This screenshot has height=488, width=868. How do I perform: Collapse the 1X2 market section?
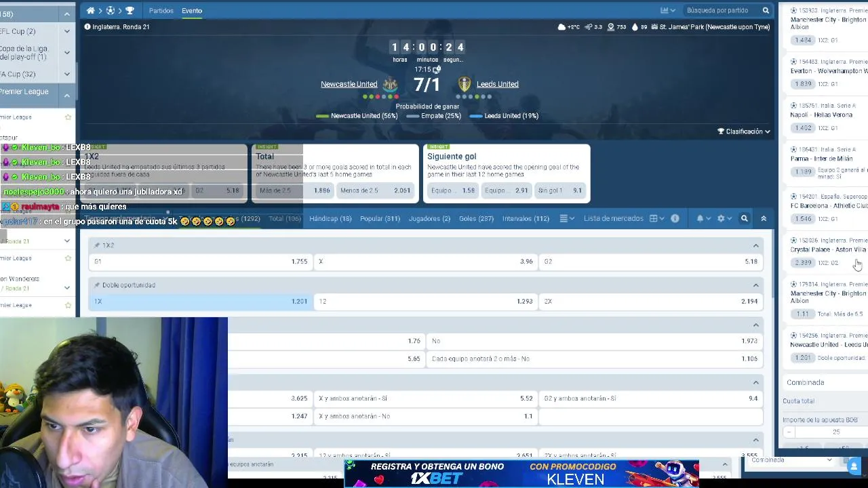[x=755, y=245]
